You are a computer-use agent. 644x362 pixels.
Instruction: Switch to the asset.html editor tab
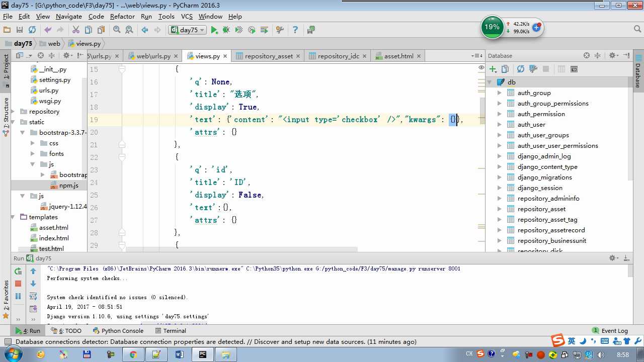pyautogui.click(x=398, y=56)
